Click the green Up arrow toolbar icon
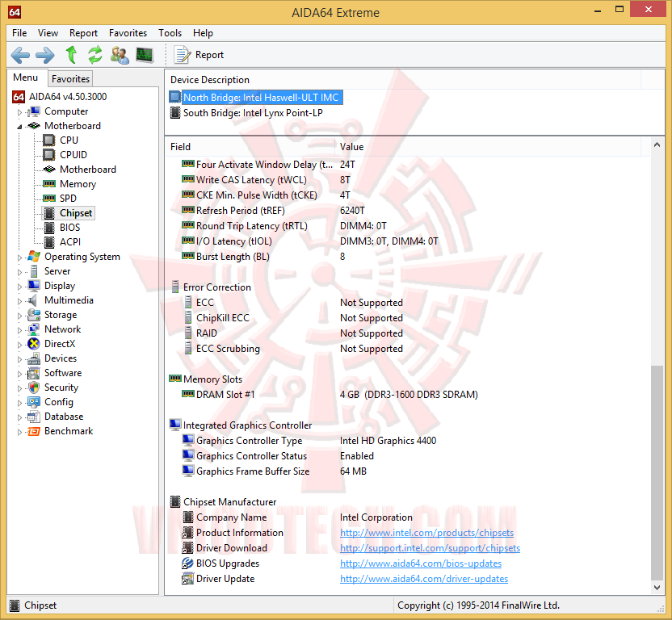 tap(71, 55)
